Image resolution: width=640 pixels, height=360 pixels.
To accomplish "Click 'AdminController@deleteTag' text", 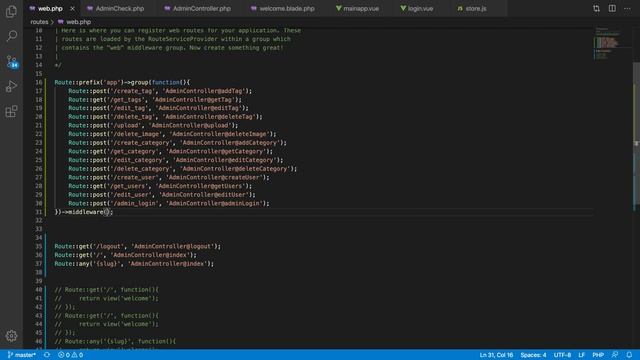I will coord(208,117).
